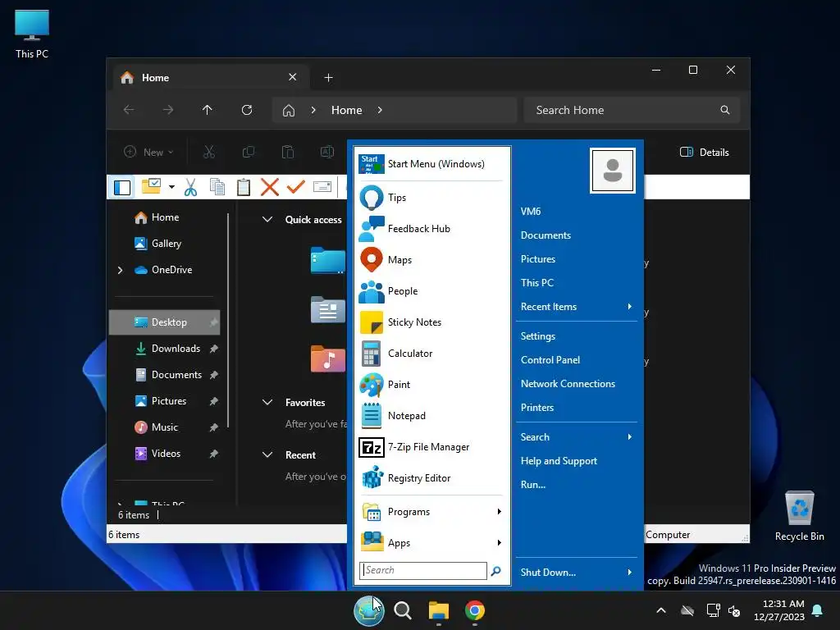The image size is (840, 630).
Task: Open the Shut Down options arrow
Action: click(x=629, y=572)
